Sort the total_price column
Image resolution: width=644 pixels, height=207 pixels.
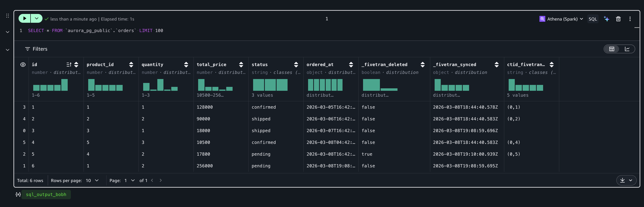coord(241,65)
